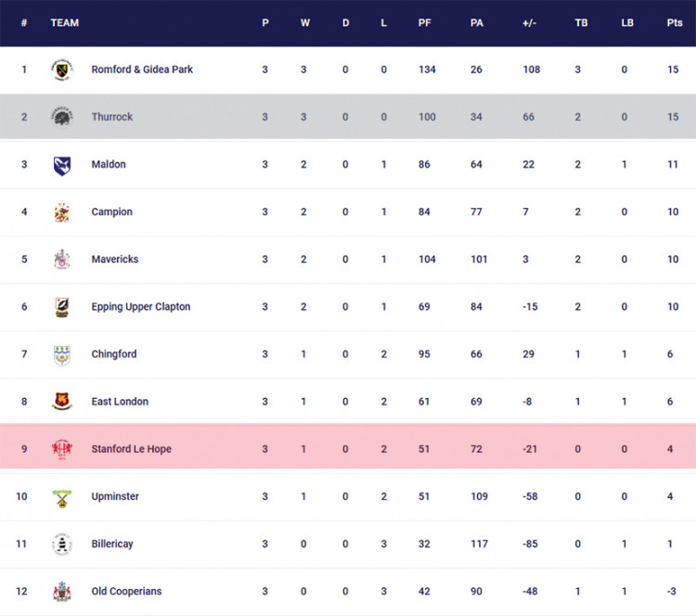Screen dimensions: 696x616
Task: Open the Thurrock team link
Action: [x=112, y=117]
